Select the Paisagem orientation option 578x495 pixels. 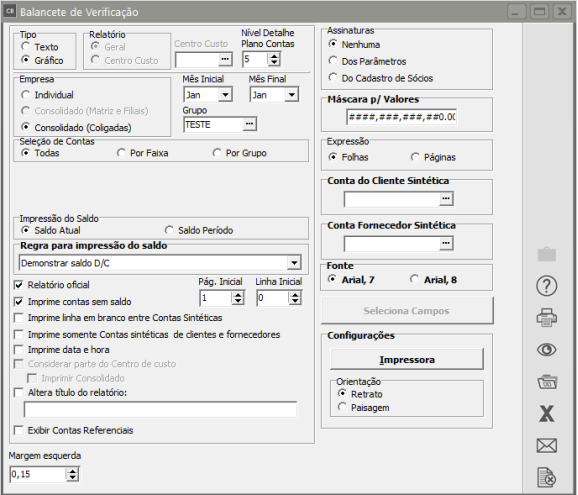[342, 407]
